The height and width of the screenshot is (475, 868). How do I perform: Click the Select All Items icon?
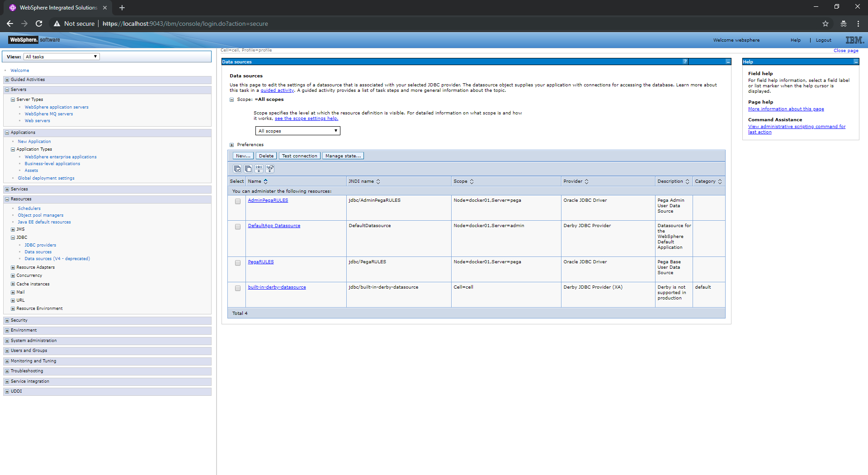pos(237,169)
